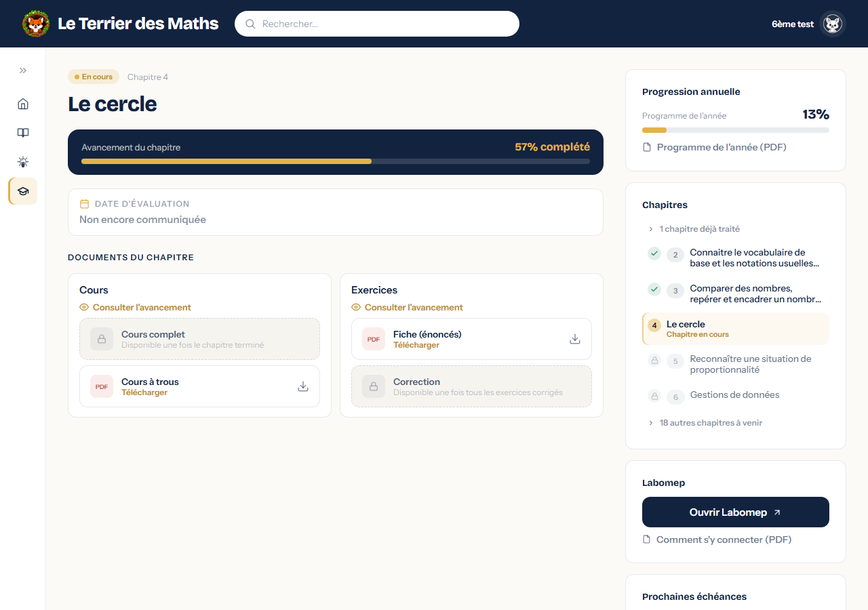
Task: Download Cours à trous with the download icon
Action: click(303, 386)
